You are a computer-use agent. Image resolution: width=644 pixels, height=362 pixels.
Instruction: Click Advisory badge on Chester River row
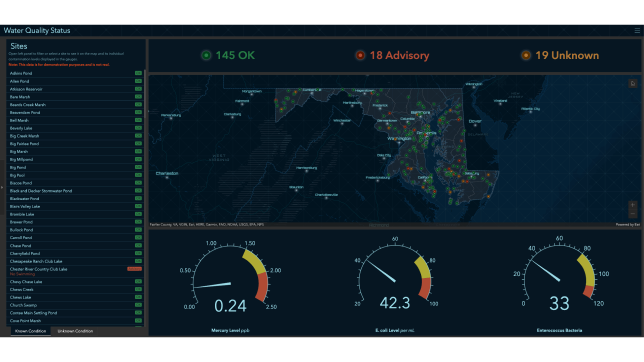[x=134, y=269]
